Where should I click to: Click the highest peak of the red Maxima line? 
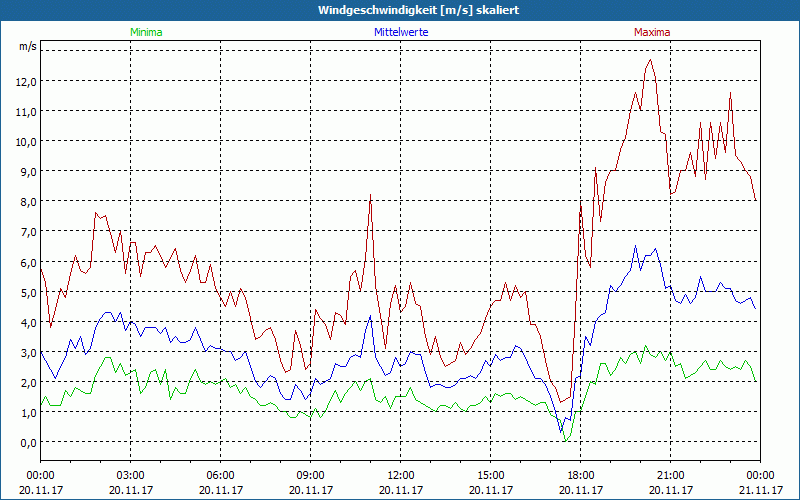(651, 60)
